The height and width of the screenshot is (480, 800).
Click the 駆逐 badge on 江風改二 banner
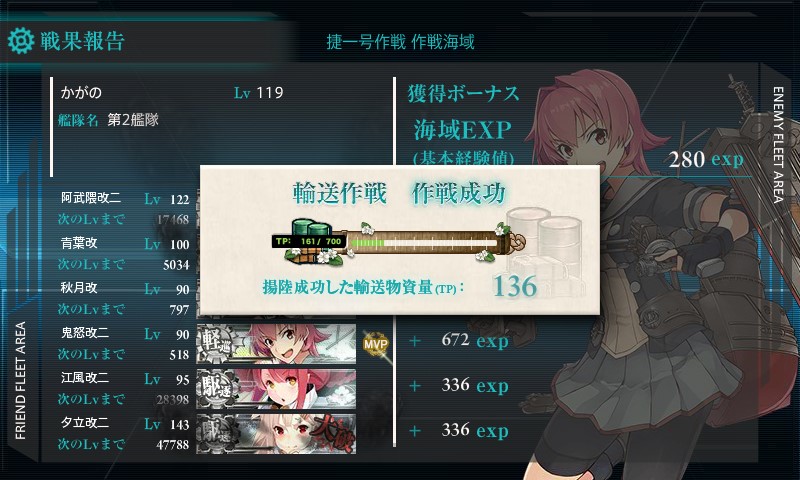(x=217, y=389)
